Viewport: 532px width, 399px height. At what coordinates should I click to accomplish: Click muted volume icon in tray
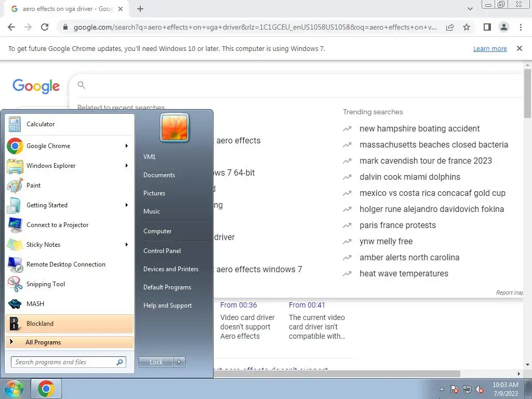[x=480, y=389]
